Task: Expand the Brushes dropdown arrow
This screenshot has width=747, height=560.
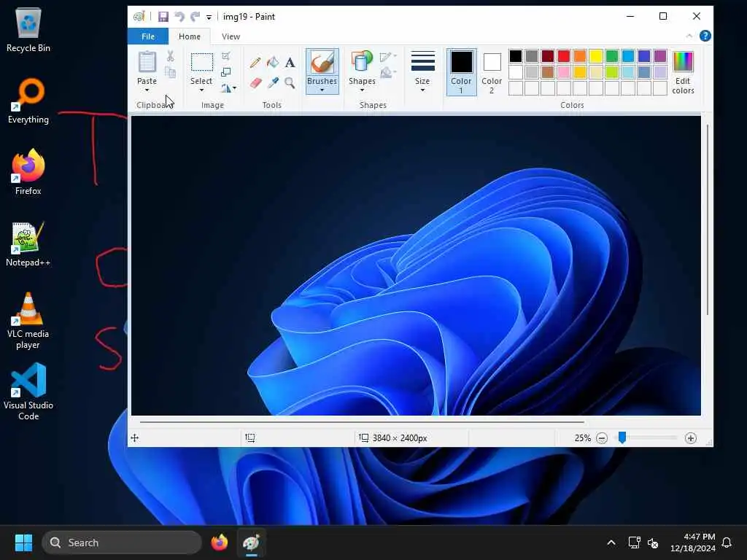Action: pyautogui.click(x=322, y=90)
